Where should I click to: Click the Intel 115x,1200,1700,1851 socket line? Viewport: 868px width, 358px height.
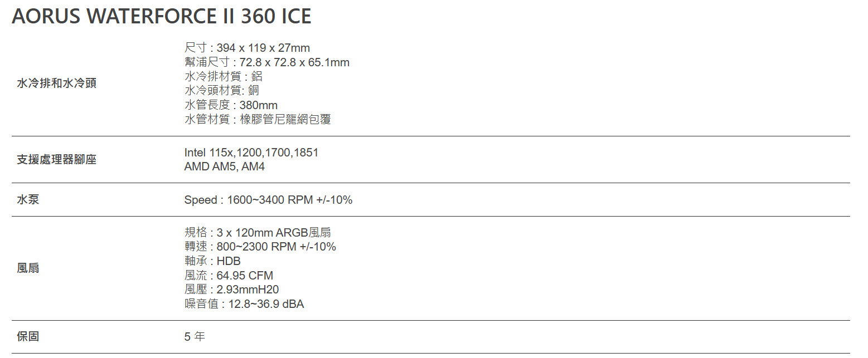251,153
